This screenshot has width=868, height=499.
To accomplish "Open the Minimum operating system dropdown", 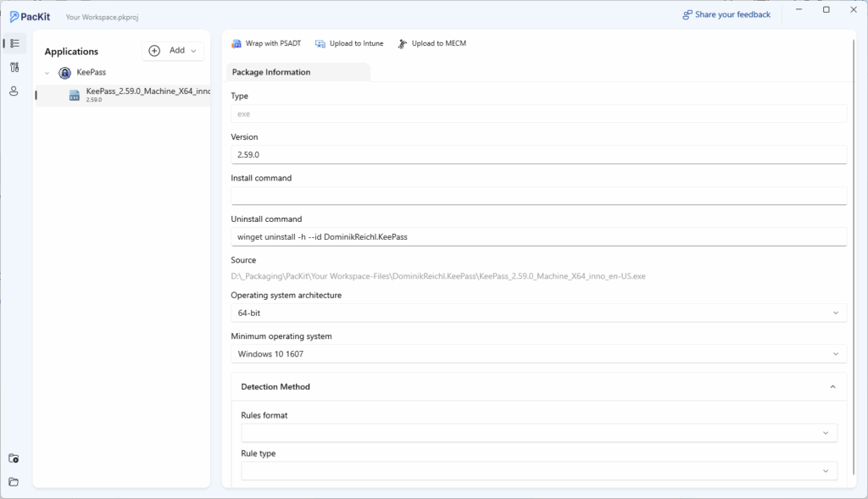I will (538, 353).
